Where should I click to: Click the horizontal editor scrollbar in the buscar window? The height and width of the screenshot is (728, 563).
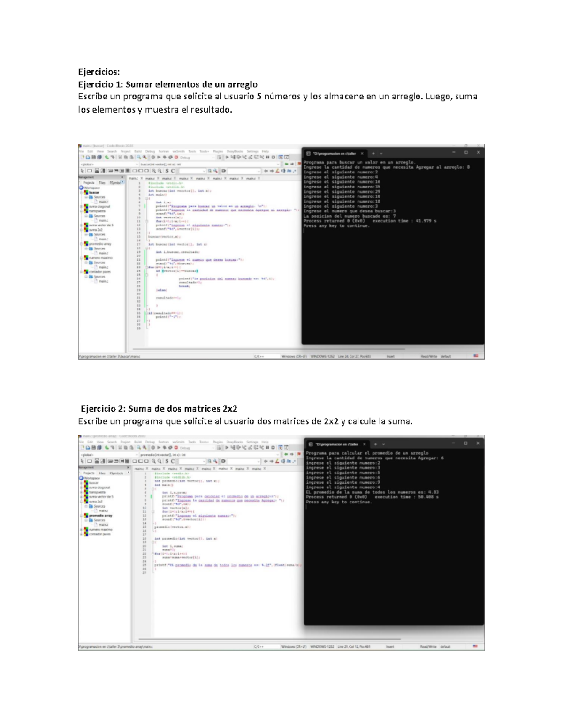click(x=267, y=349)
